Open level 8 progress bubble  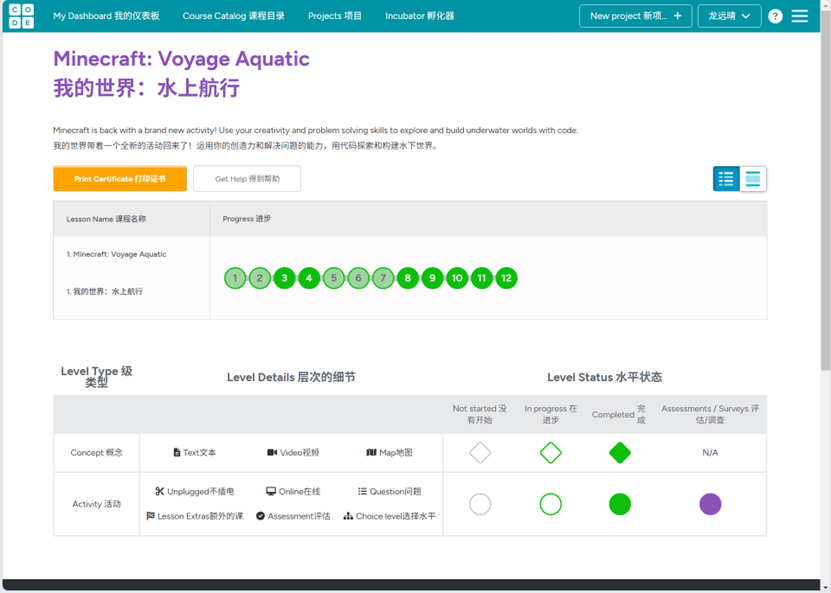408,278
